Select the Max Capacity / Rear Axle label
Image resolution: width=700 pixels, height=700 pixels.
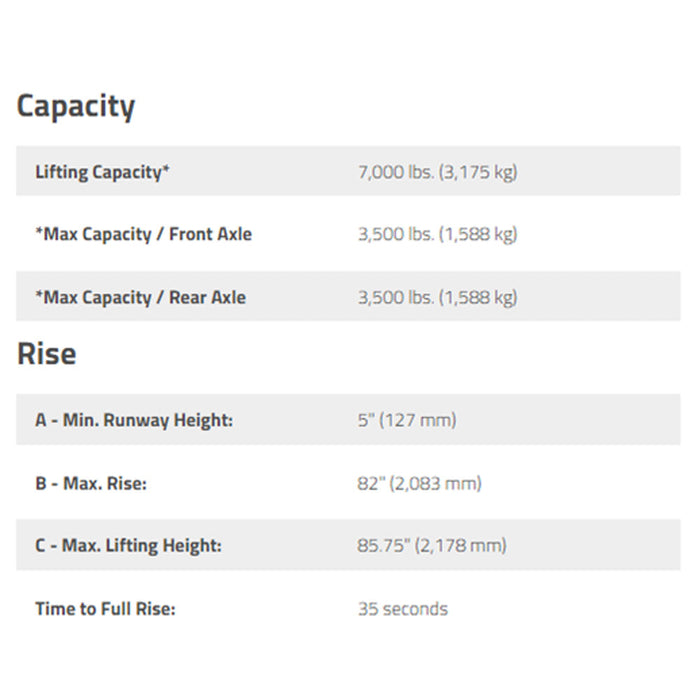point(141,297)
